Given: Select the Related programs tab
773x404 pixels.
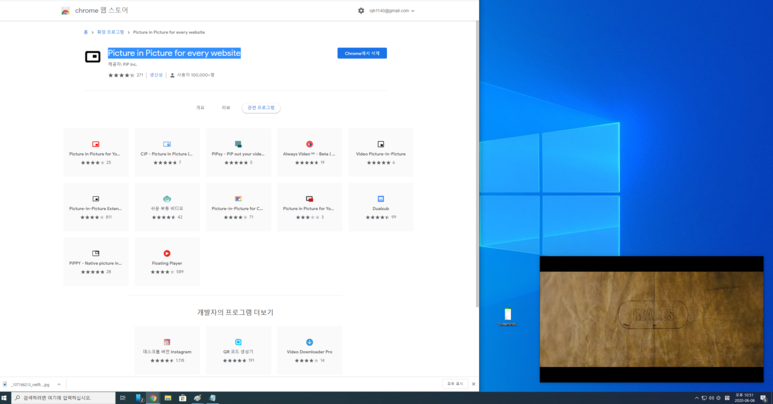Looking at the screenshot, I should pos(261,108).
